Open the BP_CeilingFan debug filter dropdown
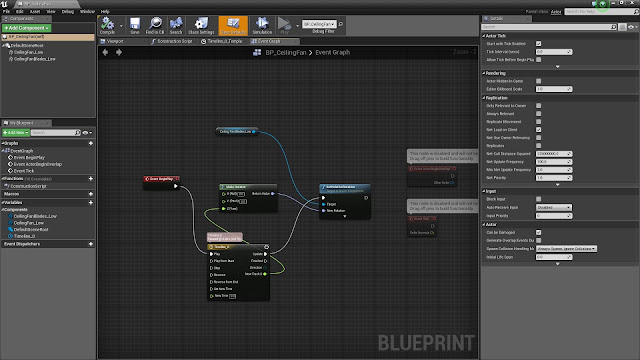Image resolution: width=640 pixels, height=360 pixels. click(319, 24)
